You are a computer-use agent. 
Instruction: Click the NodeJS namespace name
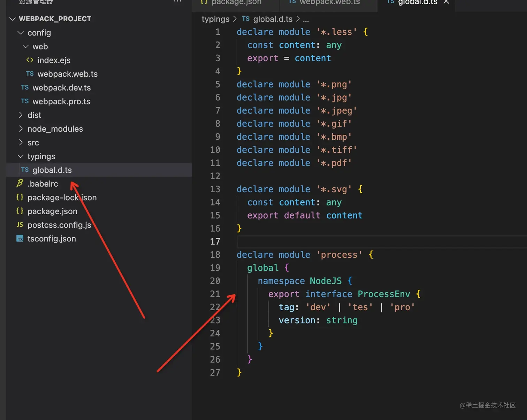[x=326, y=281]
